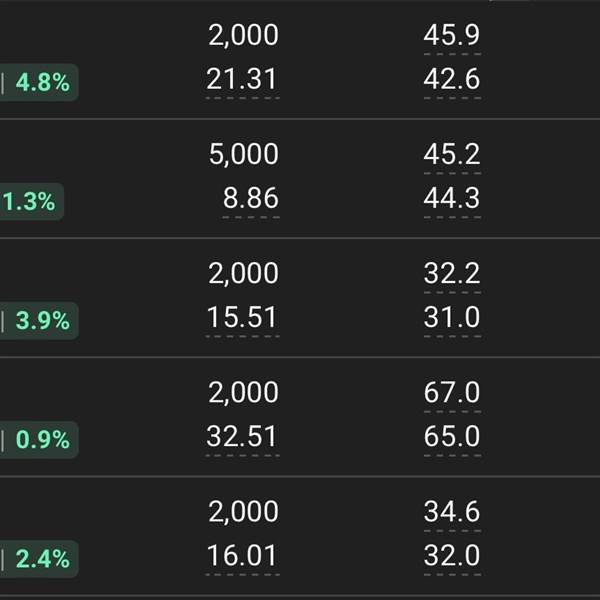Image resolution: width=600 pixels, height=600 pixels.
Task: Select the underlined 65.0 price
Action: (x=452, y=437)
